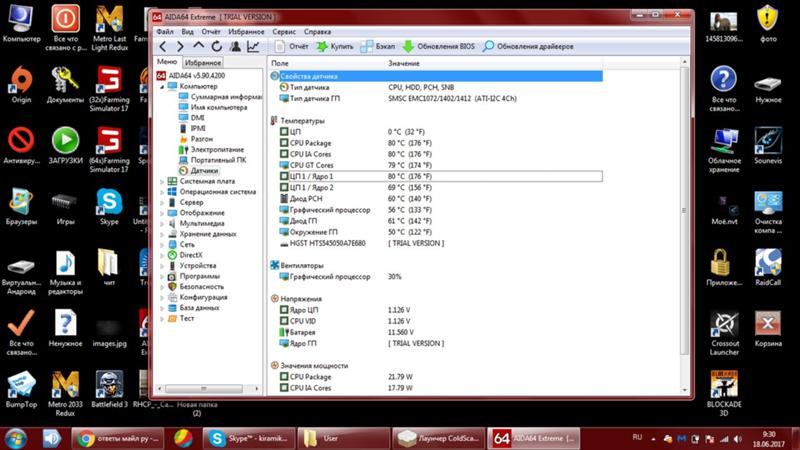Open the Избранное menu in the menu bar

246,32
